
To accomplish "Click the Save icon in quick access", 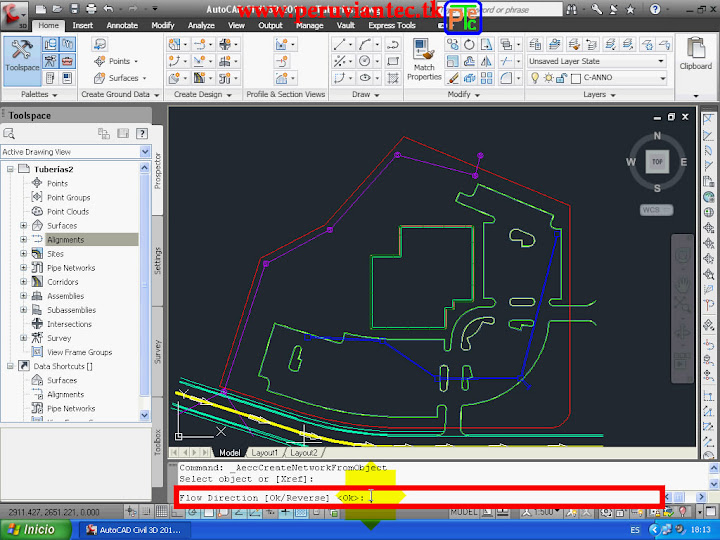I will [x=74, y=8].
